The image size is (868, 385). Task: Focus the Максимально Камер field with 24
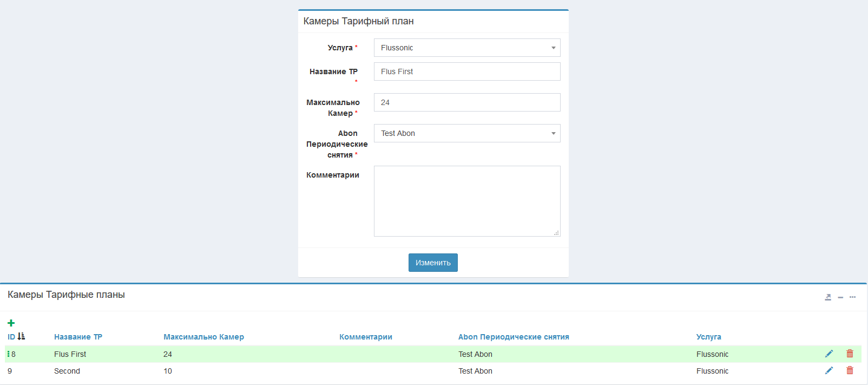(466, 102)
